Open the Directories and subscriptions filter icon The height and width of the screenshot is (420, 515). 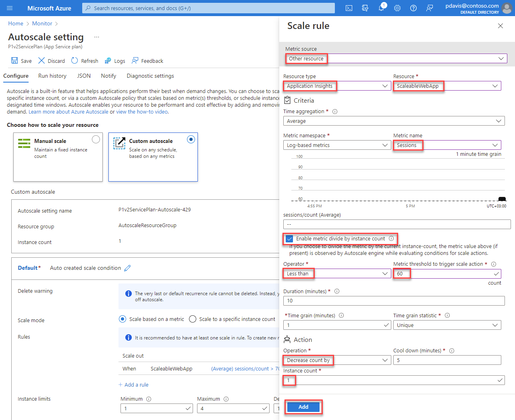click(365, 8)
